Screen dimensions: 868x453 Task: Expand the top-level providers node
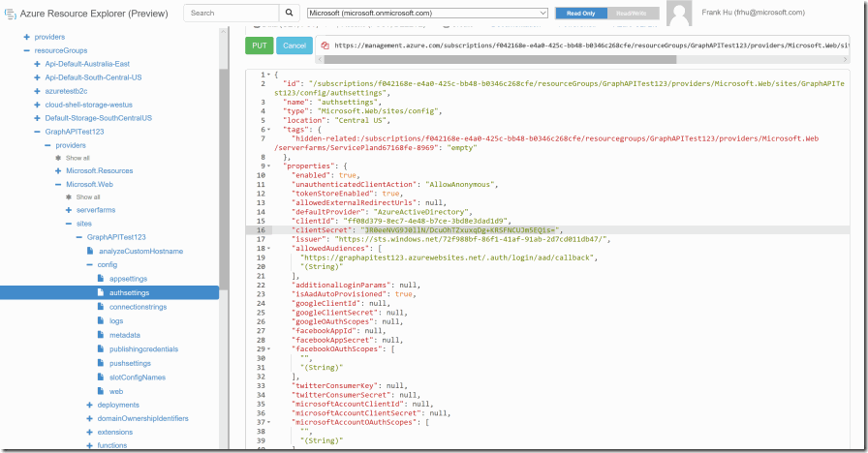(26, 37)
